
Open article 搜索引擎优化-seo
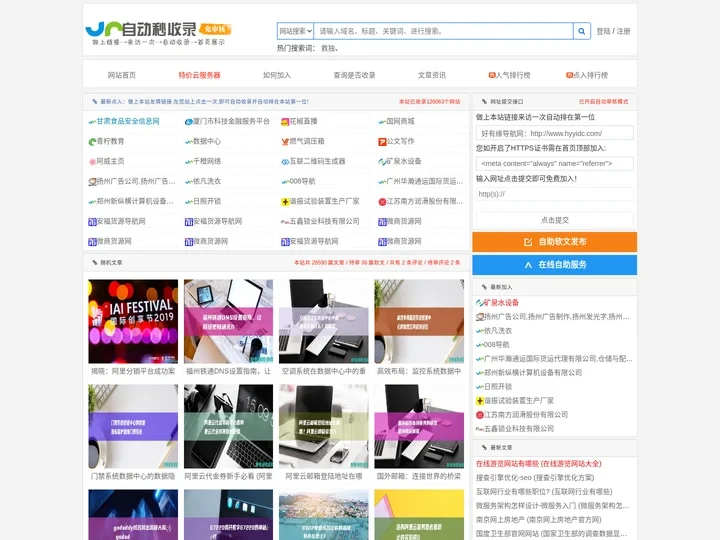535,478
